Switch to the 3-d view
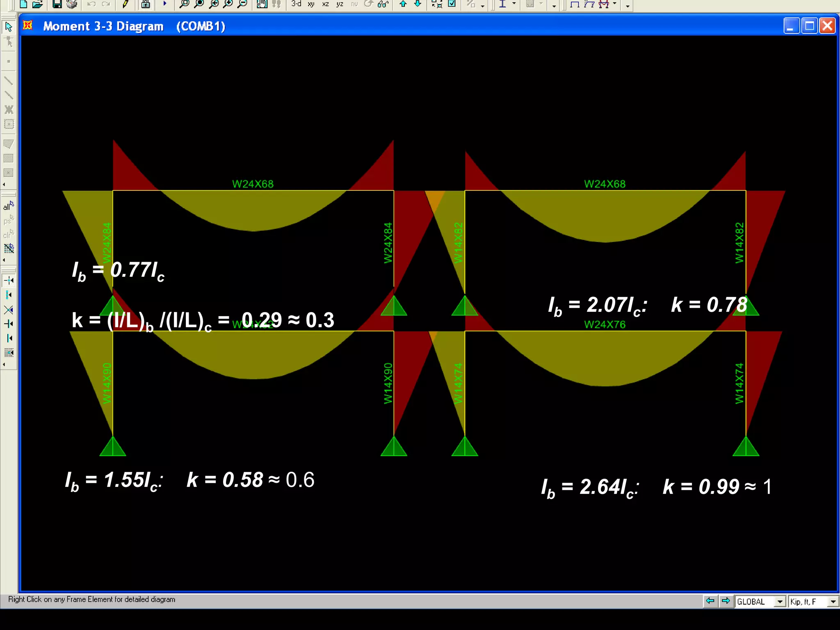Screen dimensions: 840x630 pyautogui.click(x=296, y=4)
